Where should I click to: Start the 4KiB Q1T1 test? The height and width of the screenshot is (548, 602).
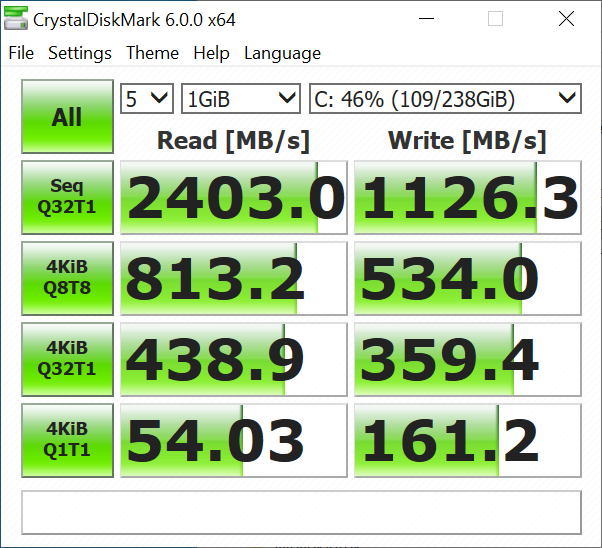tap(67, 440)
